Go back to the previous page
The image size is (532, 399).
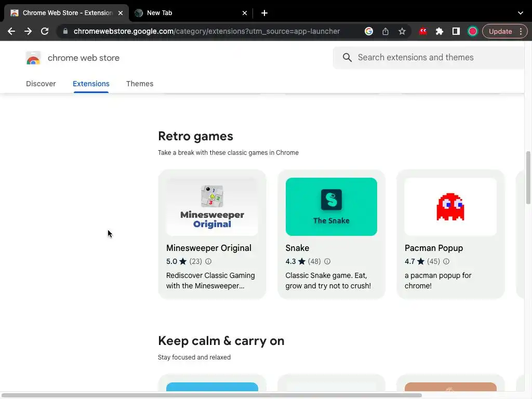pyautogui.click(x=11, y=31)
